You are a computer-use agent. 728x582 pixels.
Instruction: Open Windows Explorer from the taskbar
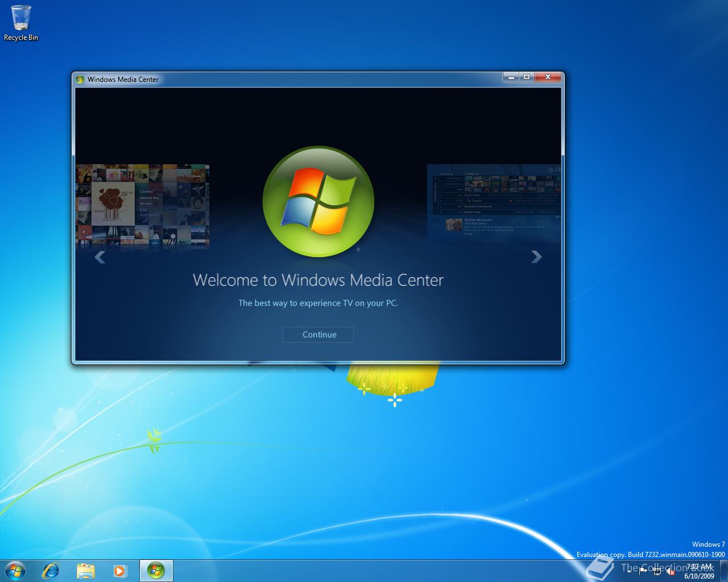point(86,570)
